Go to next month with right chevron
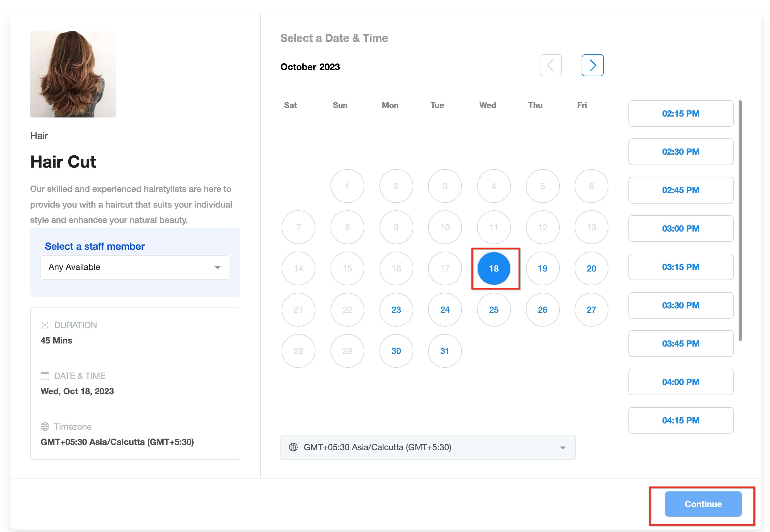 click(x=592, y=65)
